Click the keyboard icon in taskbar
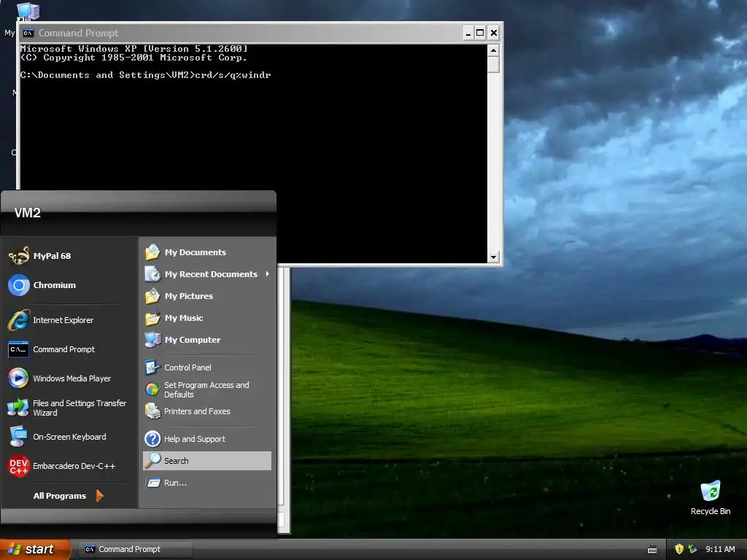The image size is (747, 560). [652, 550]
